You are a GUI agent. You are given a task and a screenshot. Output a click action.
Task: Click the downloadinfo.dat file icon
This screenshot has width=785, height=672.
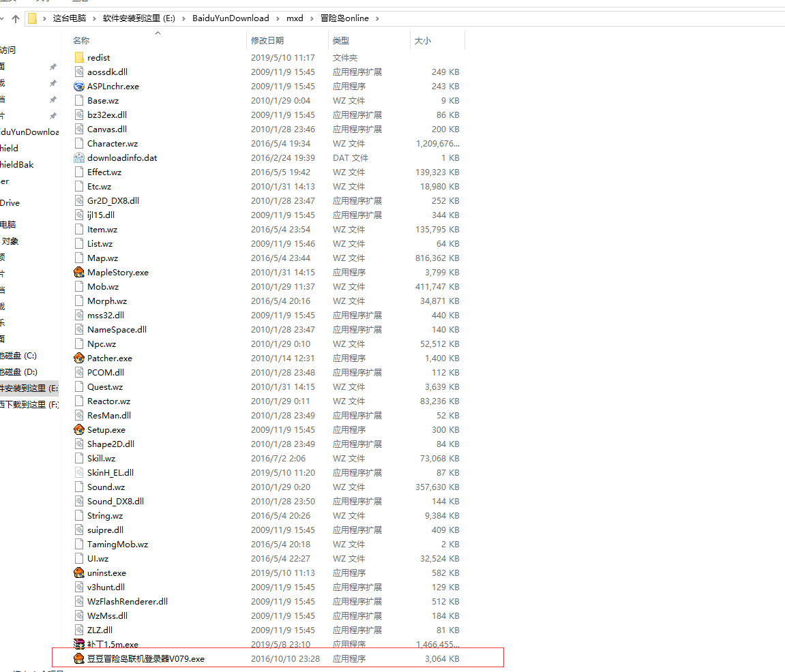78,157
